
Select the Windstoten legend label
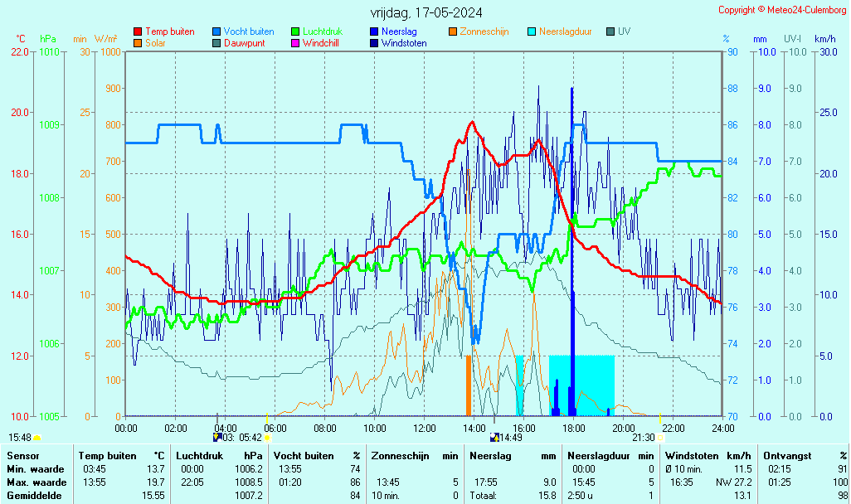tap(404, 43)
